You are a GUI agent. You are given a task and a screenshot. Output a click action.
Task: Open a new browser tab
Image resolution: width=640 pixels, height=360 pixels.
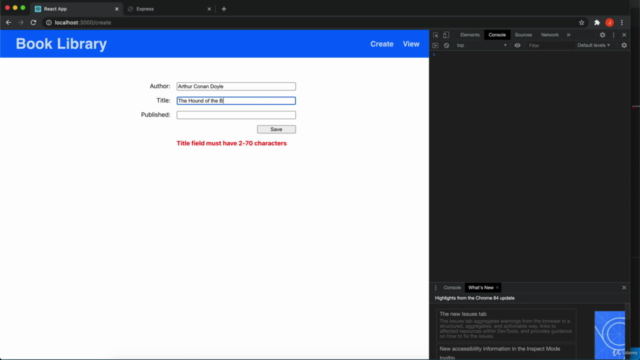pyautogui.click(x=224, y=9)
